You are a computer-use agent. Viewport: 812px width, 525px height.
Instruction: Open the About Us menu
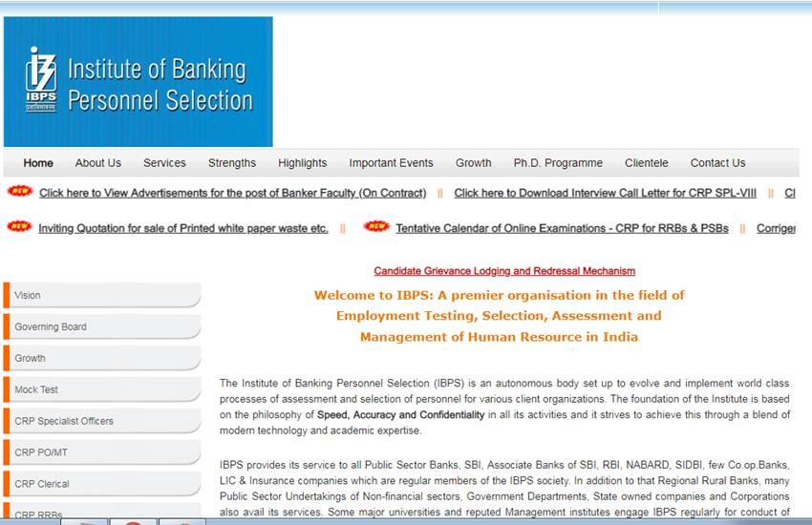click(x=98, y=163)
